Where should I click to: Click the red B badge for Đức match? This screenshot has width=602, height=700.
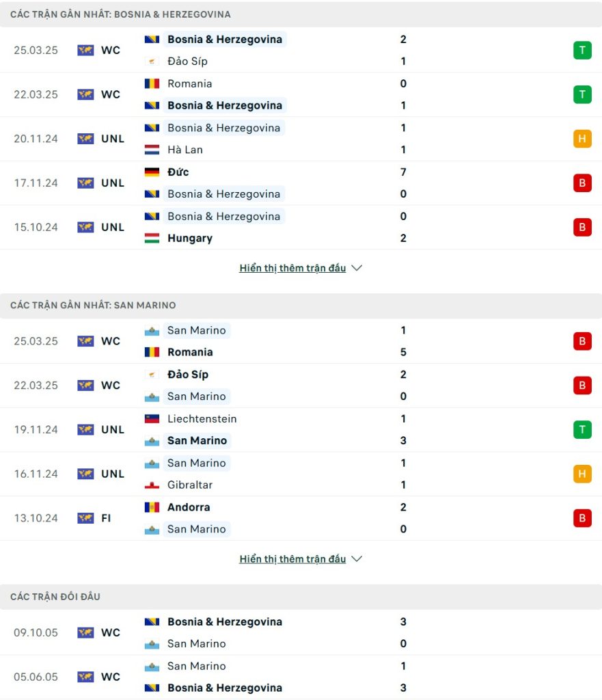click(x=582, y=183)
